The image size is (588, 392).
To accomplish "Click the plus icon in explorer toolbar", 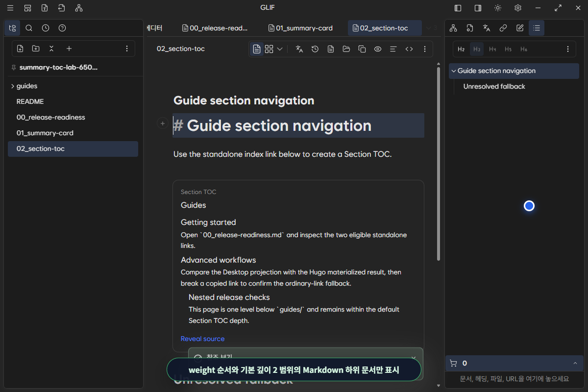I will pos(69,49).
